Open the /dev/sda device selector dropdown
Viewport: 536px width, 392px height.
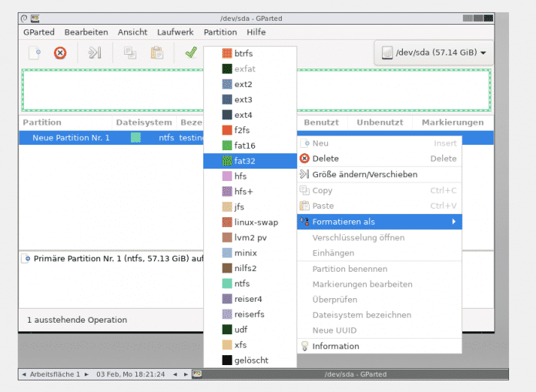434,53
